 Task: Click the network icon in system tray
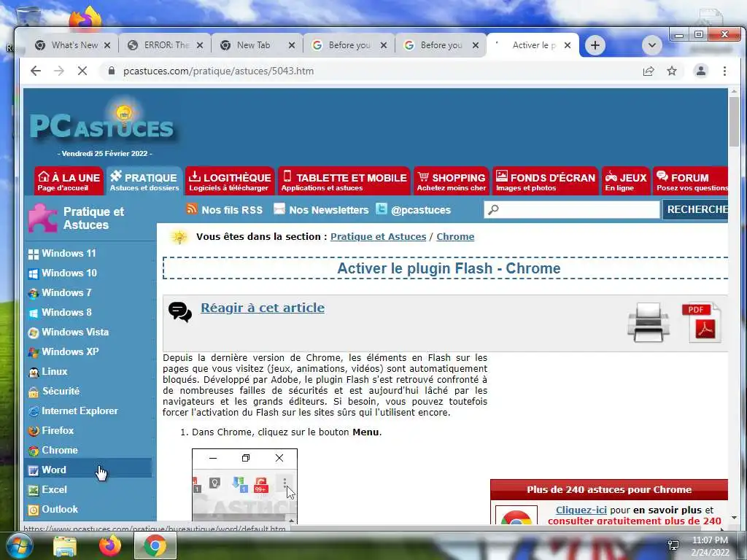point(673,545)
